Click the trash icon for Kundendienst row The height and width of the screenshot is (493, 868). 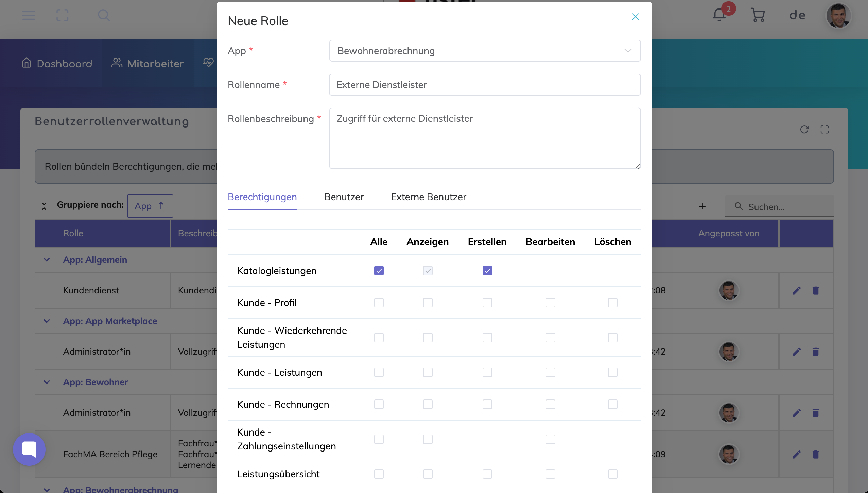point(816,291)
